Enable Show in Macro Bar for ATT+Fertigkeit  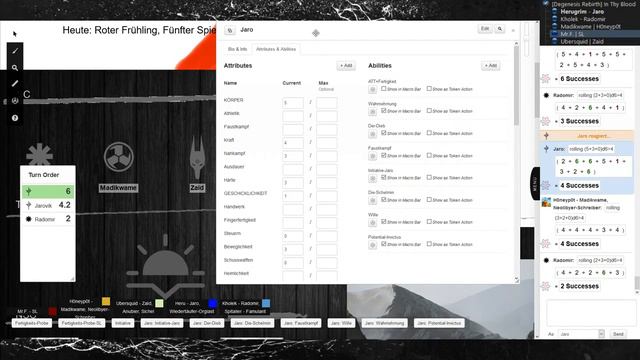(x=384, y=89)
